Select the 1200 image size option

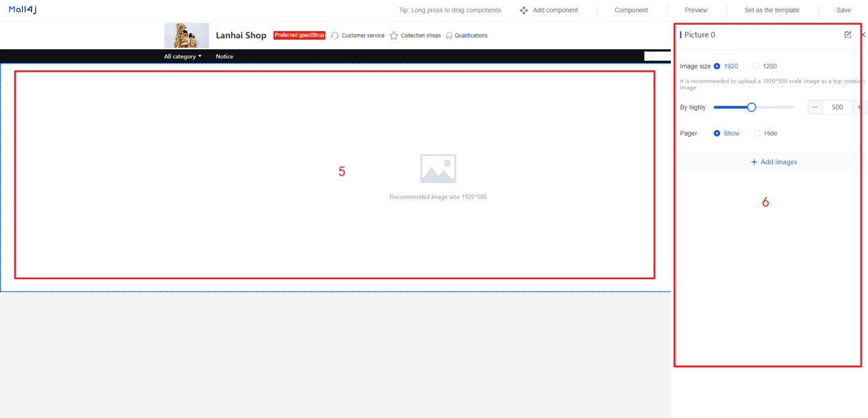pyautogui.click(x=765, y=66)
